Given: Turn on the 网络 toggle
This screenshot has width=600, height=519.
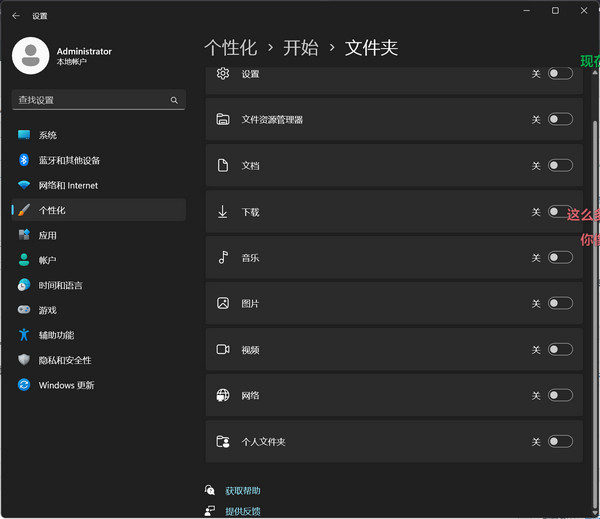Looking at the screenshot, I should tap(560, 395).
